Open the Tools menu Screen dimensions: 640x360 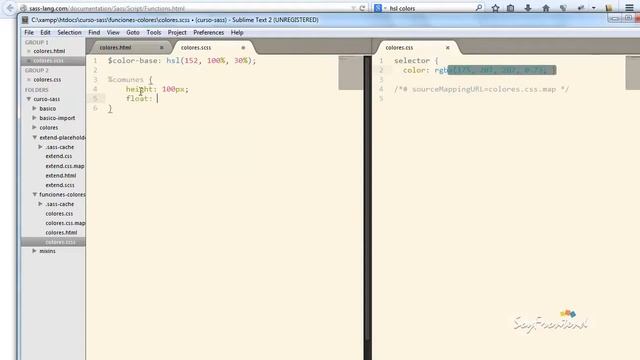[x=154, y=33]
